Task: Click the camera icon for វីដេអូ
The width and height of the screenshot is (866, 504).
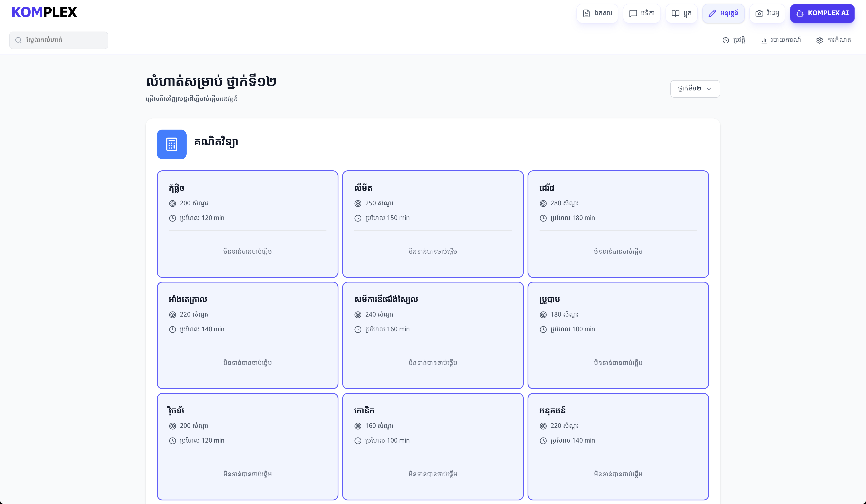Action: [x=759, y=13]
